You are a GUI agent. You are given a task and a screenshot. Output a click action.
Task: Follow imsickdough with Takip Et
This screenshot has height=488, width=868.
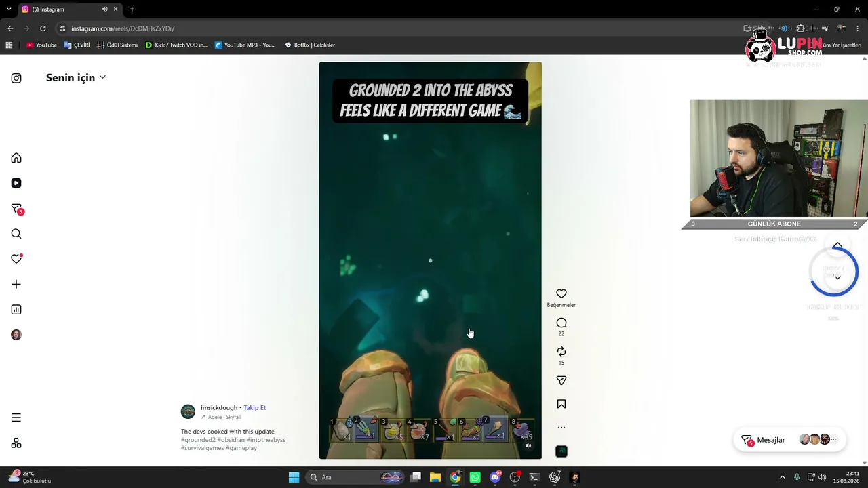(x=255, y=408)
